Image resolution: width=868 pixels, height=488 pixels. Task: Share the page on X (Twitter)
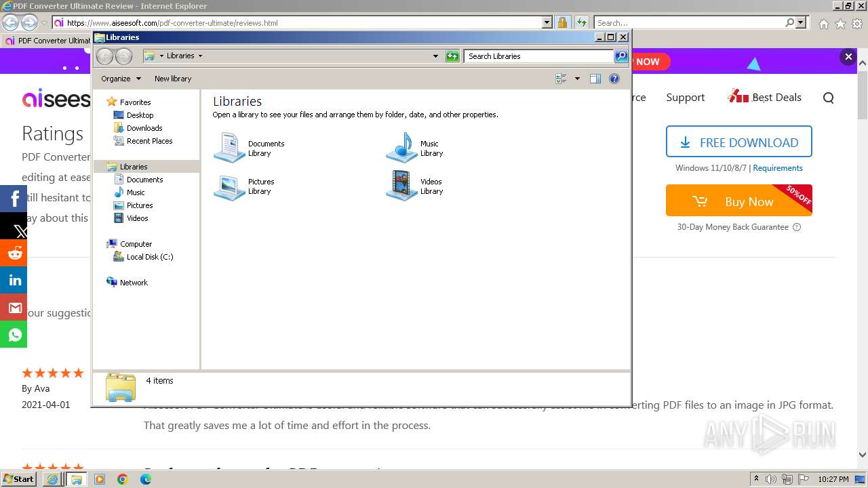[14, 226]
